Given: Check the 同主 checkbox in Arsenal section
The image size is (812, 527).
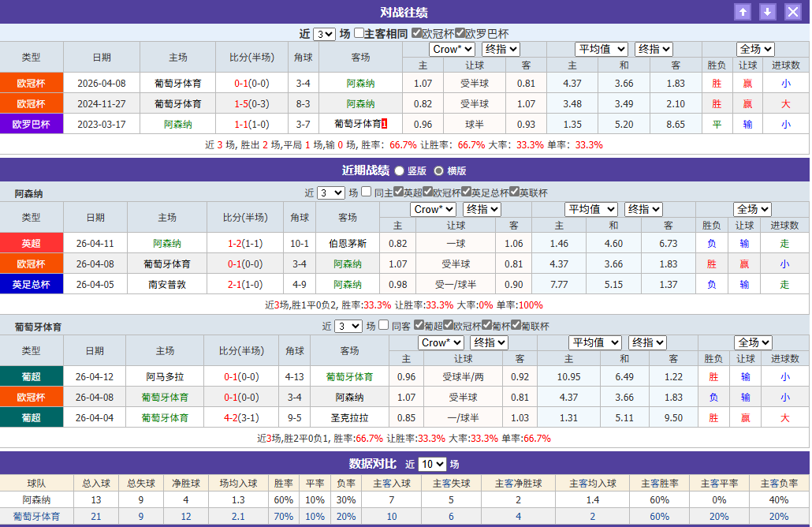Looking at the screenshot, I should click(x=366, y=191).
